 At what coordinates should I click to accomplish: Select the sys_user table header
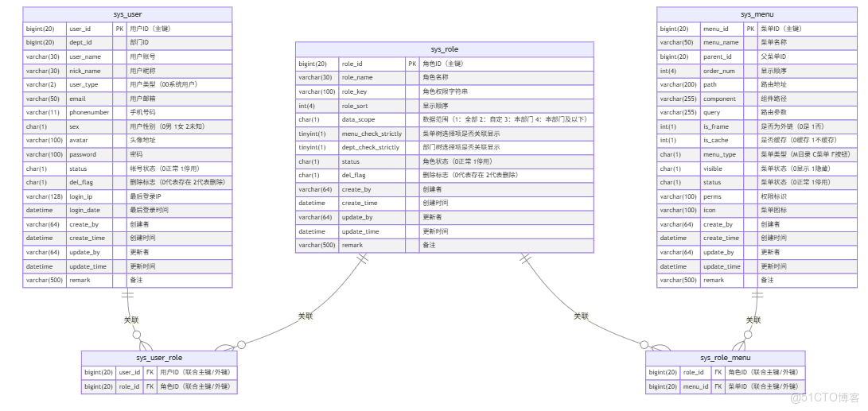(x=127, y=14)
